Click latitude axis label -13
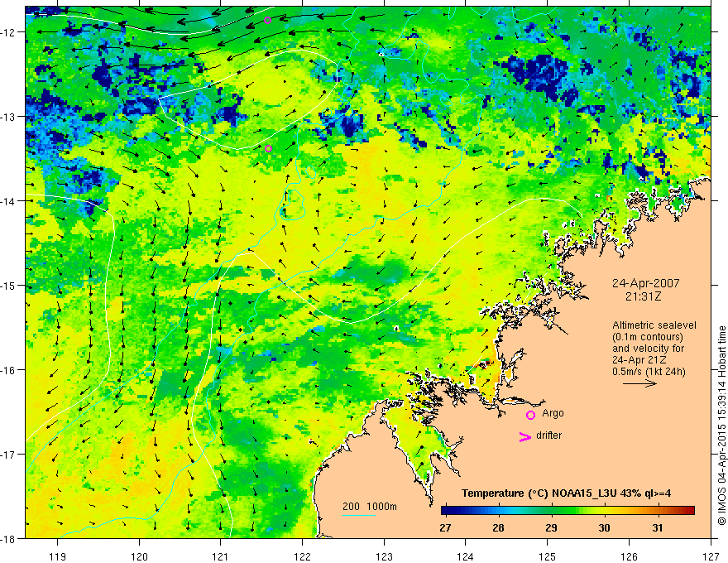Screen dimensions: 728x563 8,117
